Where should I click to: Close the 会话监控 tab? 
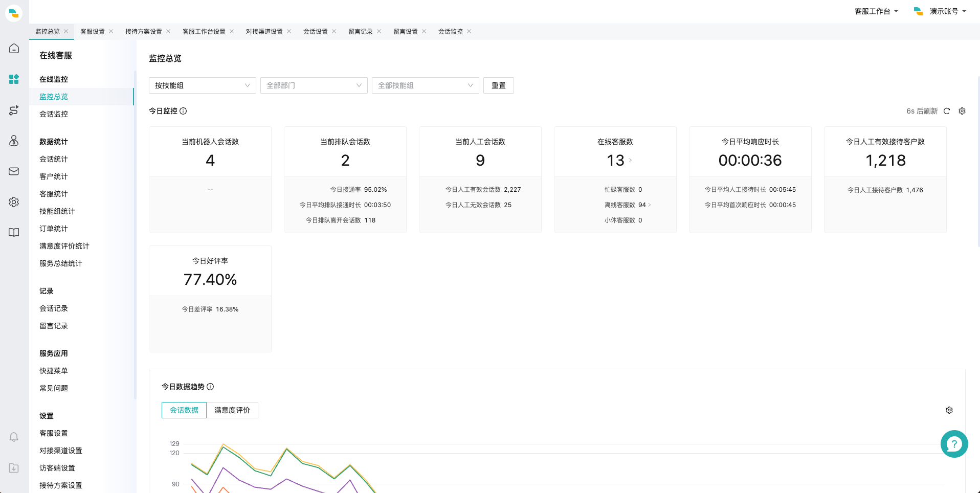coord(469,31)
